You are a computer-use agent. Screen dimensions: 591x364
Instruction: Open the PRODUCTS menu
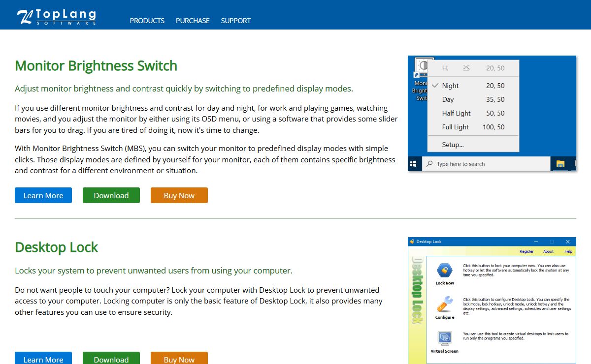(147, 21)
